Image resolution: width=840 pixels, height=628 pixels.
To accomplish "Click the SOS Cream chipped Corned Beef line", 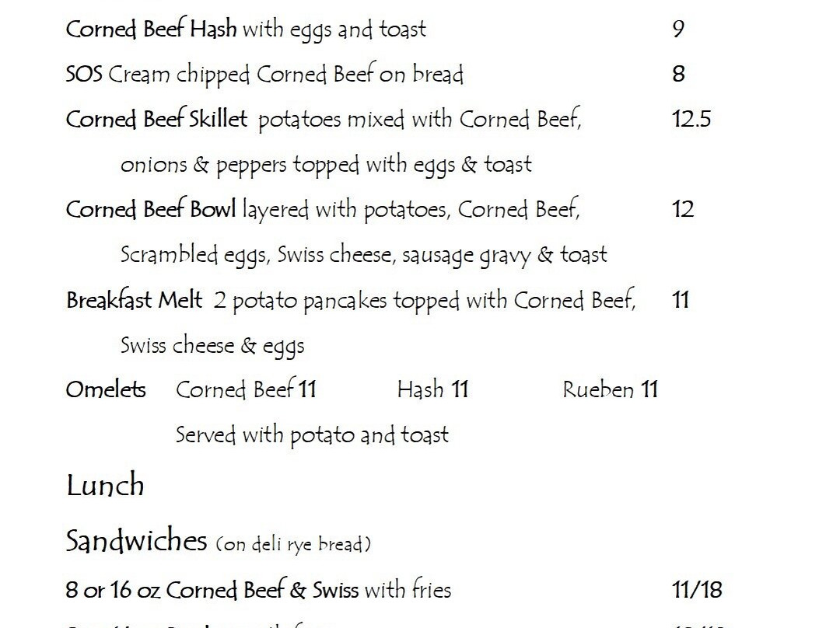I will click(x=264, y=75).
